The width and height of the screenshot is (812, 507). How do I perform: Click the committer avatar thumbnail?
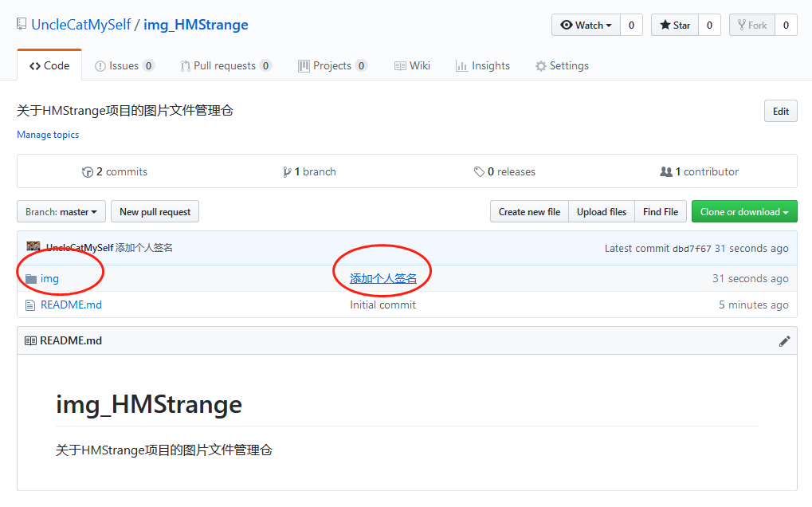tap(33, 246)
